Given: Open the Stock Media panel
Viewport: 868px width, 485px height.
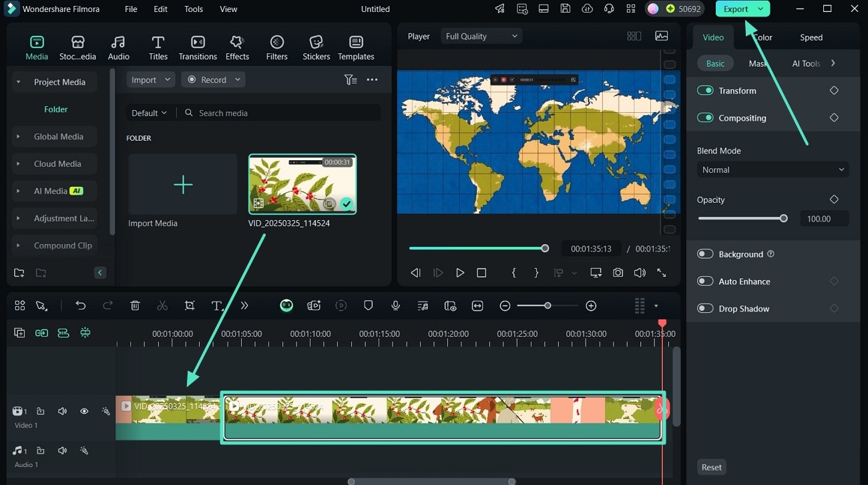Looking at the screenshot, I should click(x=77, y=48).
